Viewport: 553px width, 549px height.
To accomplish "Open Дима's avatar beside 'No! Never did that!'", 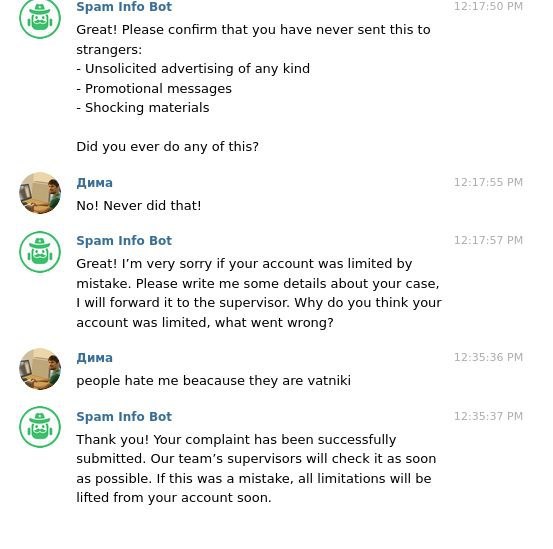I will (40, 193).
